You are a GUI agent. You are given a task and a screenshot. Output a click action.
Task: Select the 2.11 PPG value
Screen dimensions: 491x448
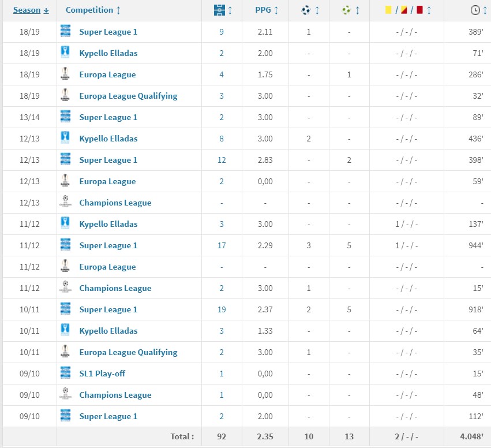pyautogui.click(x=265, y=32)
